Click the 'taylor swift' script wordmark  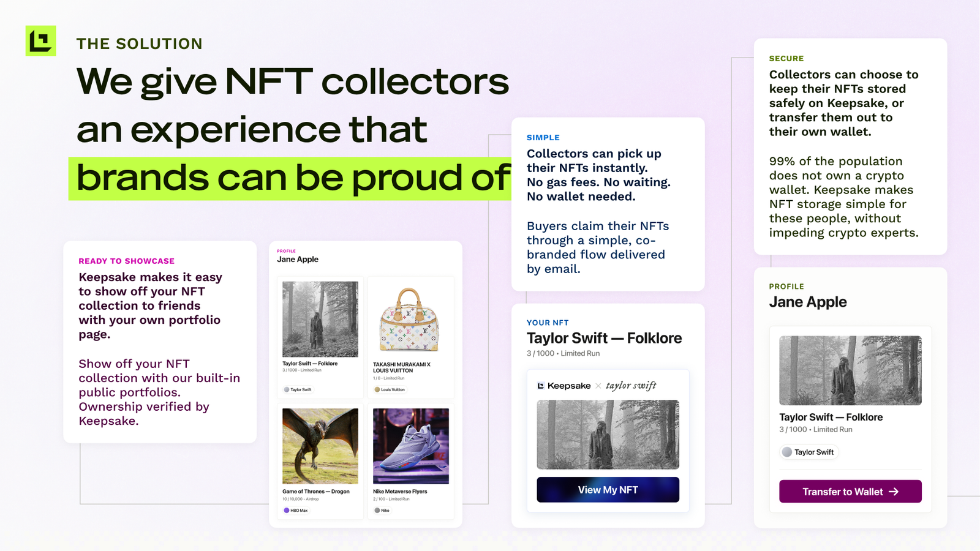tap(631, 386)
